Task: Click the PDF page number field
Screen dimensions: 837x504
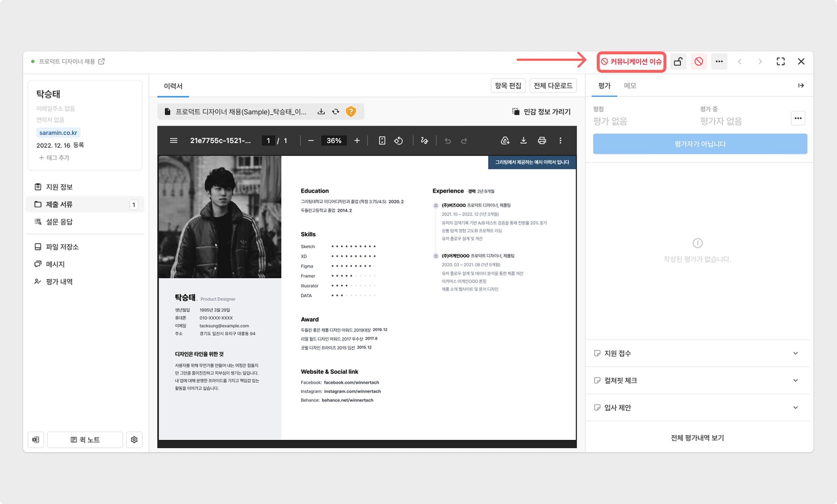Action: (x=268, y=140)
